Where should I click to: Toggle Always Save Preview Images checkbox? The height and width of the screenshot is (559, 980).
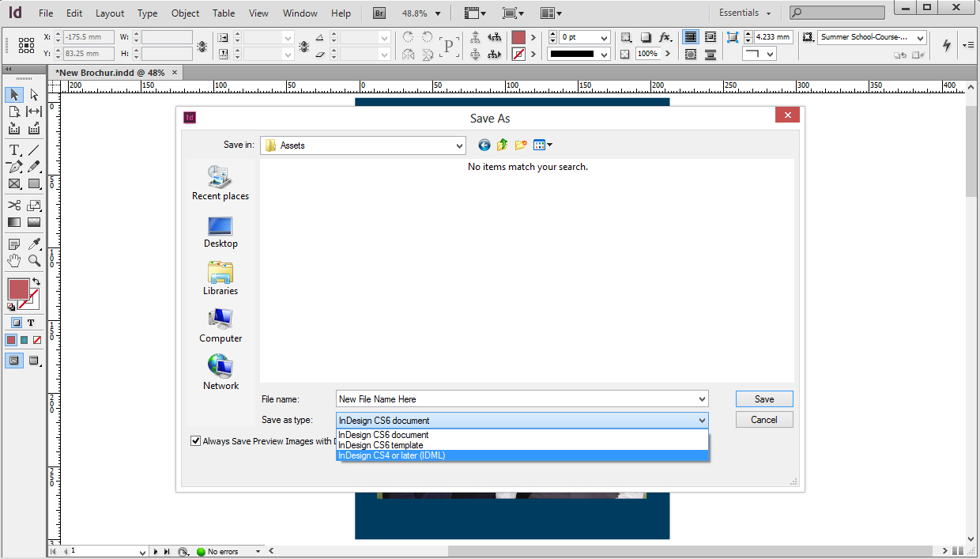[x=196, y=441]
